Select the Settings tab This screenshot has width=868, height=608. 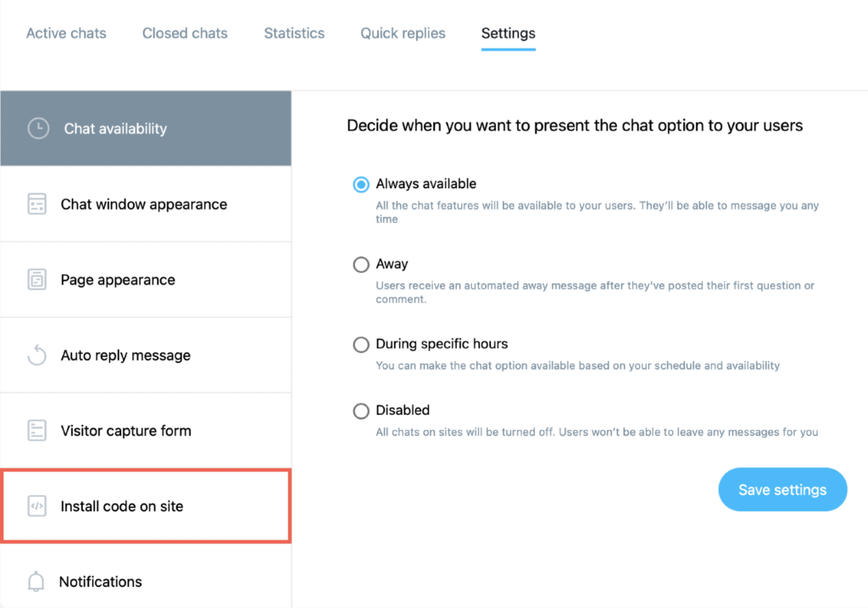click(x=509, y=33)
